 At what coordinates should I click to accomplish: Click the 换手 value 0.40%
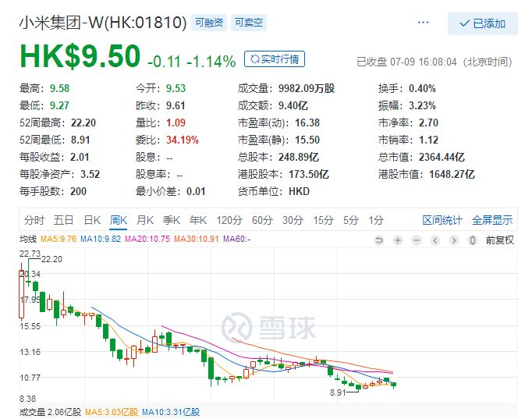pos(422,88)
